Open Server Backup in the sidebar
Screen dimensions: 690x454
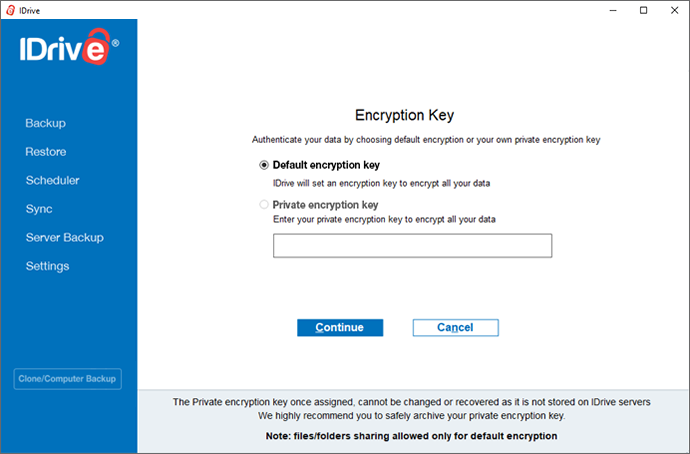[x=64, y=237]
